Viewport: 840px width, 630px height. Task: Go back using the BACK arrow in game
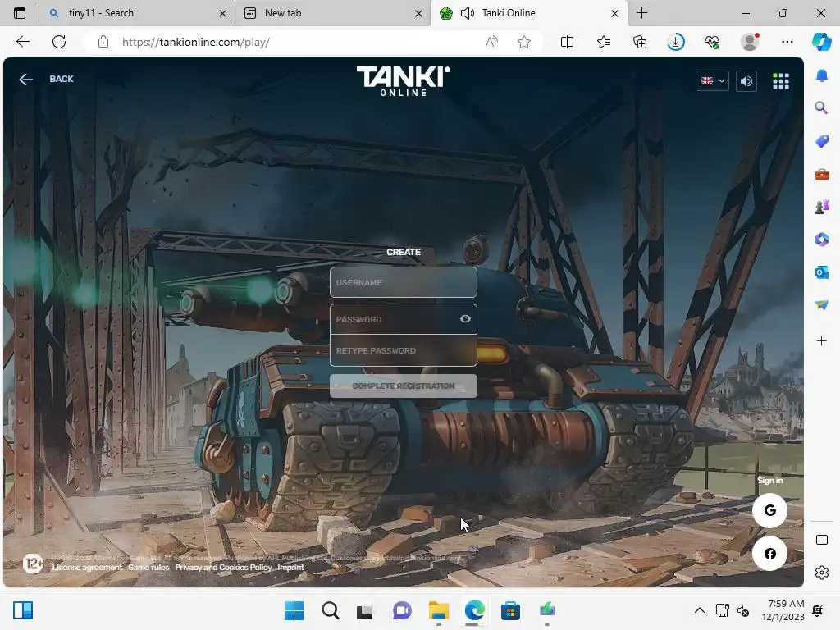[46, 80]
